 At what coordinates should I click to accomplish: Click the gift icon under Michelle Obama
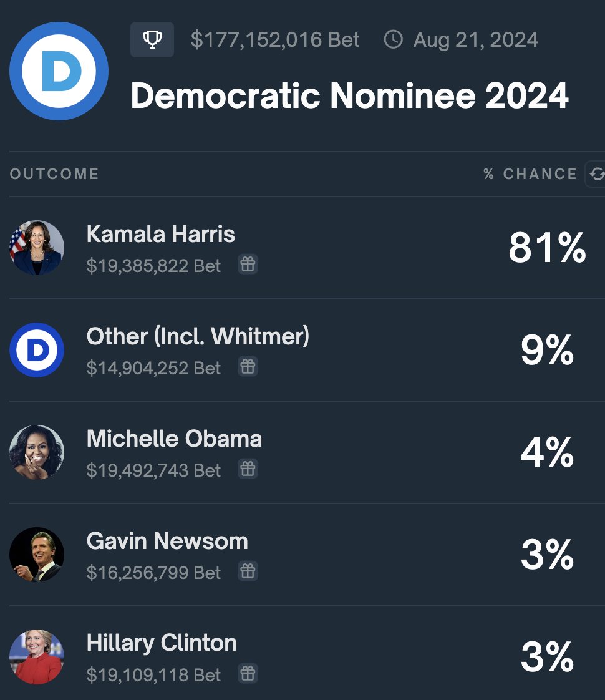click(x=248, y=469)
